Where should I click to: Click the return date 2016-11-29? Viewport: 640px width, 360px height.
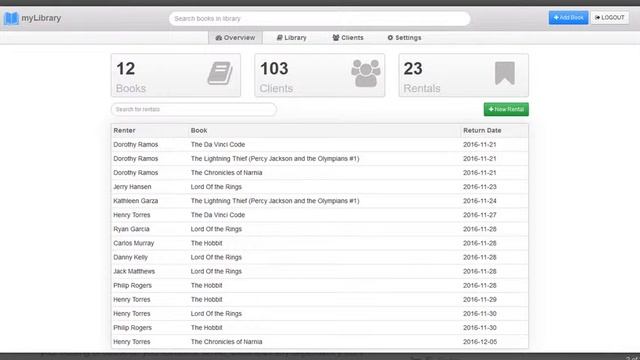click(480, 299)
